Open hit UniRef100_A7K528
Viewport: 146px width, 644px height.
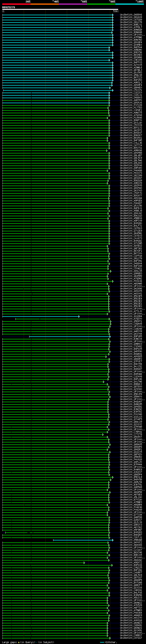(x=131, y=605)
